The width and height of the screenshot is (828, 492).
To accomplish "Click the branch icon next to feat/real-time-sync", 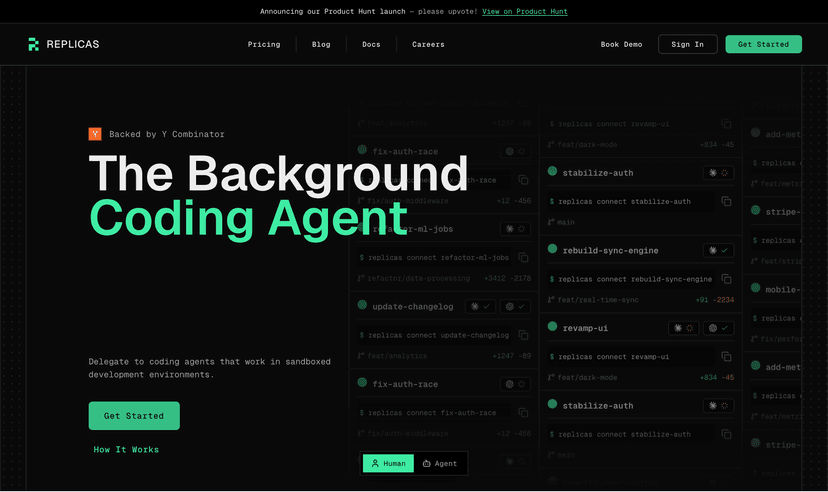I will (x=551, y=300).
